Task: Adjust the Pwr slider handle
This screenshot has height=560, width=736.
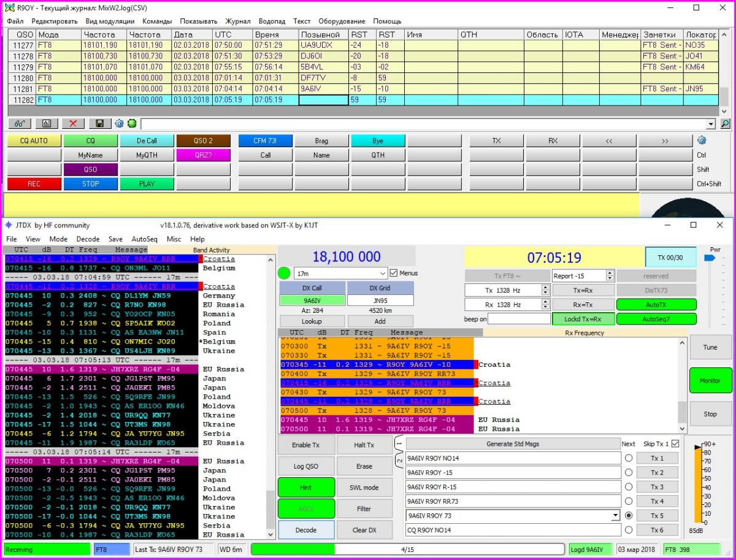Action: pyautogui.click(x=710, y=258)
